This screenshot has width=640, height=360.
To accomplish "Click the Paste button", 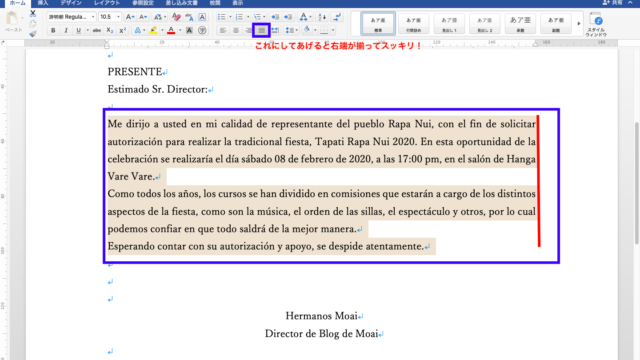I will pos(13,22).
